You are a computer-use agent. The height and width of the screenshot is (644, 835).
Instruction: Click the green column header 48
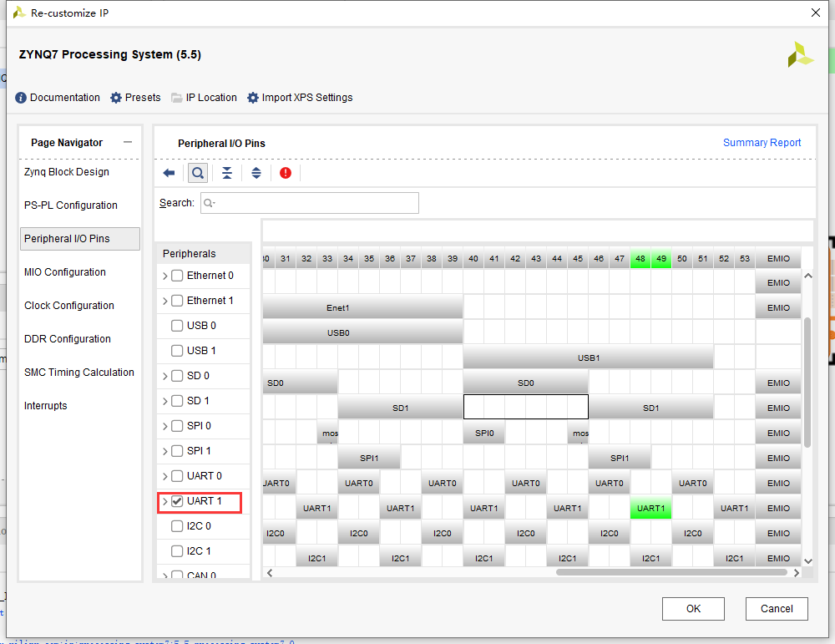[640, 258]
